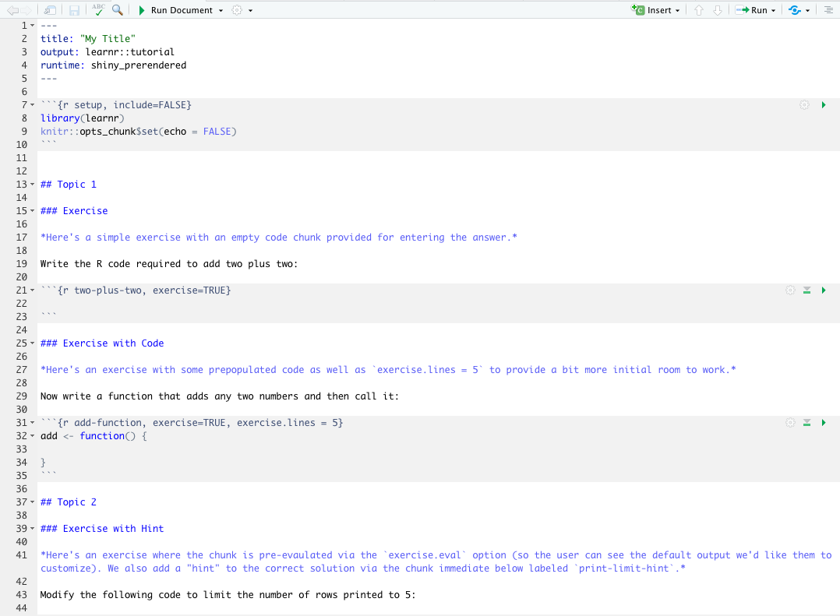Screen dimensions: 840x616
Task: Open setup chunk options gear
Action: click(804, 105)
